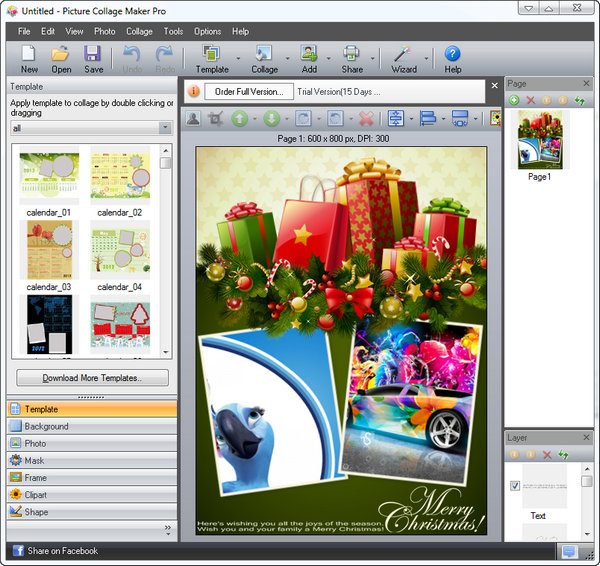
Task: Expand more sidebar options with double chevron
Action: click(168, 529)
